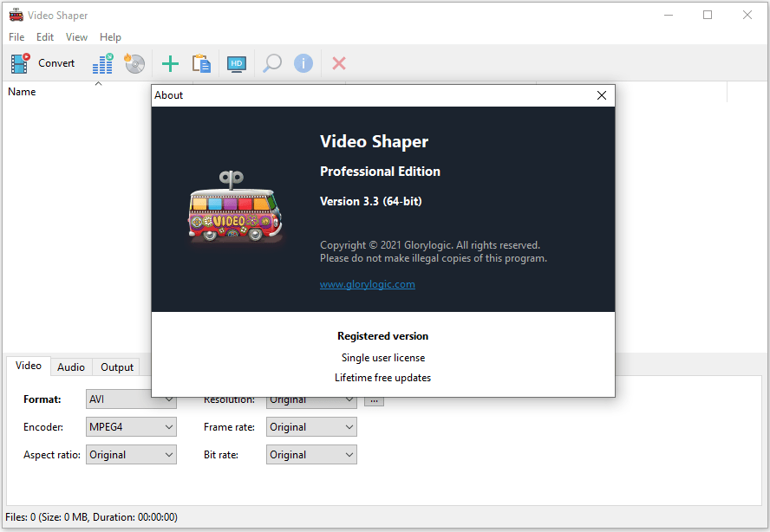The image size is (770, 532).
Task: Click the HD monitor icon
Action: (x=237, y=64)
